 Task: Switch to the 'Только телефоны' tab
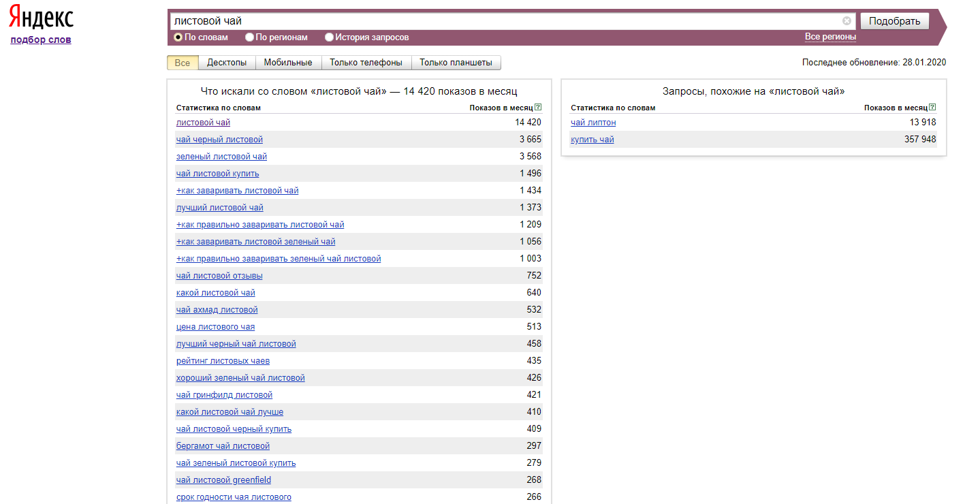coord(366,63)
